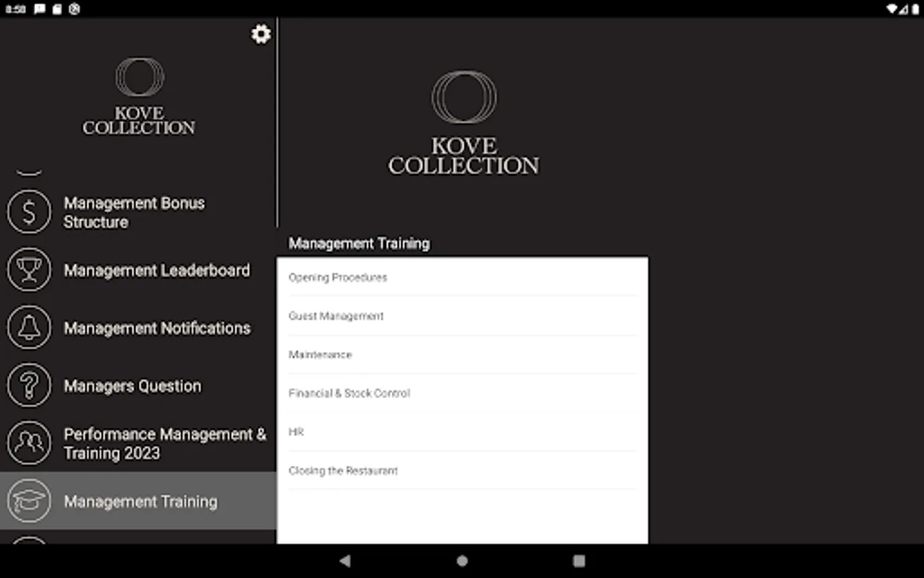Open Management Bonus Structure menu item
The height and width of the screenshot is (578, 924).
pos(138,212)
